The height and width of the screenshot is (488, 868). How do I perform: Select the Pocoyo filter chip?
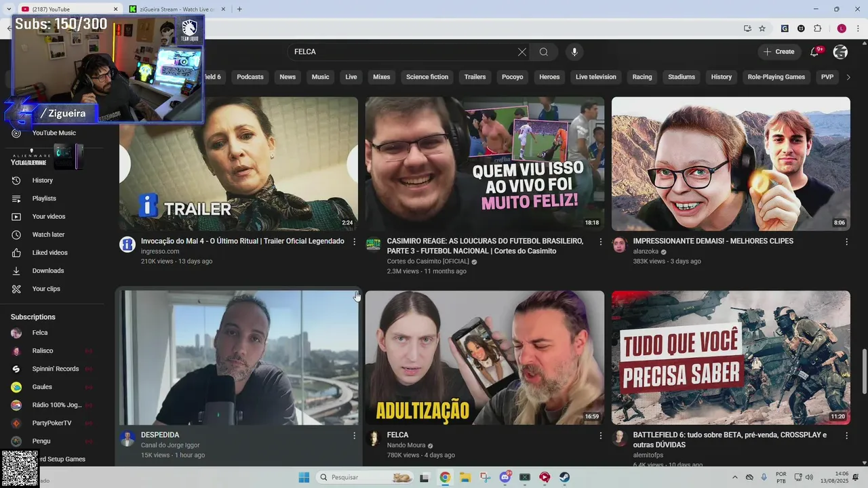click(x=513, y=77)
